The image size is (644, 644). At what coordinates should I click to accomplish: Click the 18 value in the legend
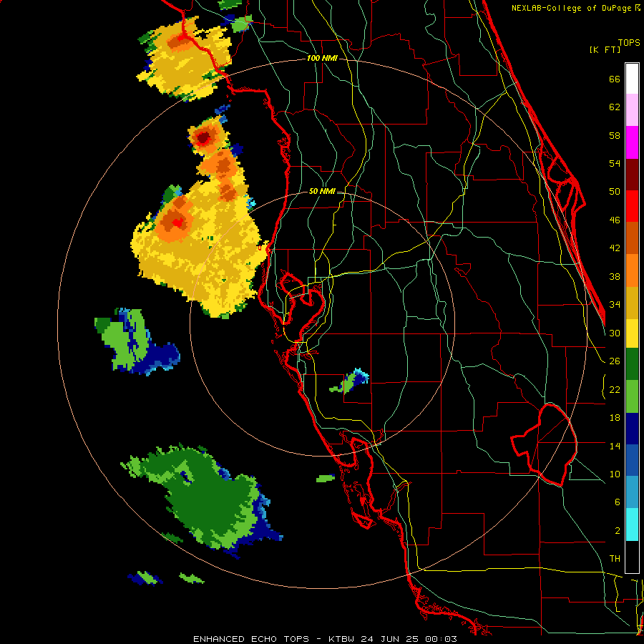615,418
